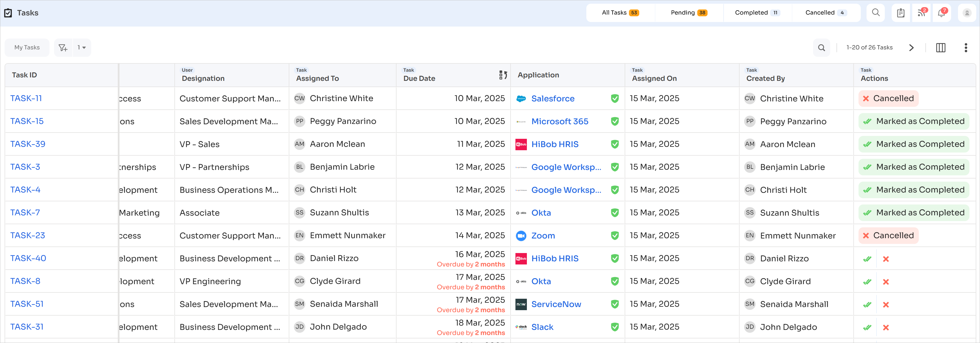Screen dimensions: 980x343
Task: Open the clipboard tasks icon in header
Action: [901, 13]
